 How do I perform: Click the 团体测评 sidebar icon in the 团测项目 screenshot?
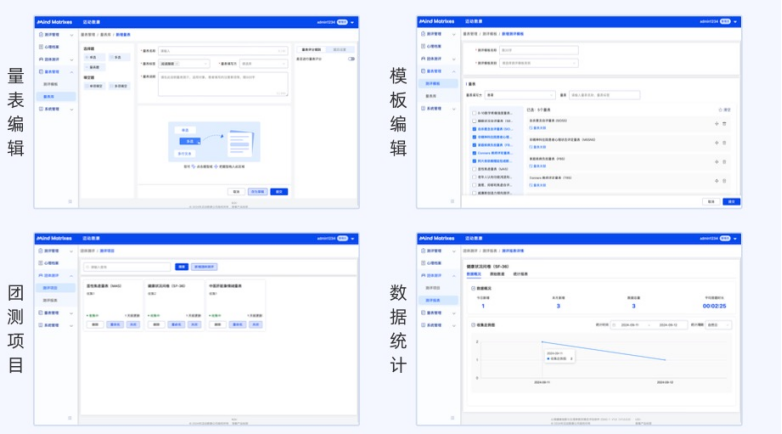point(41,275)
